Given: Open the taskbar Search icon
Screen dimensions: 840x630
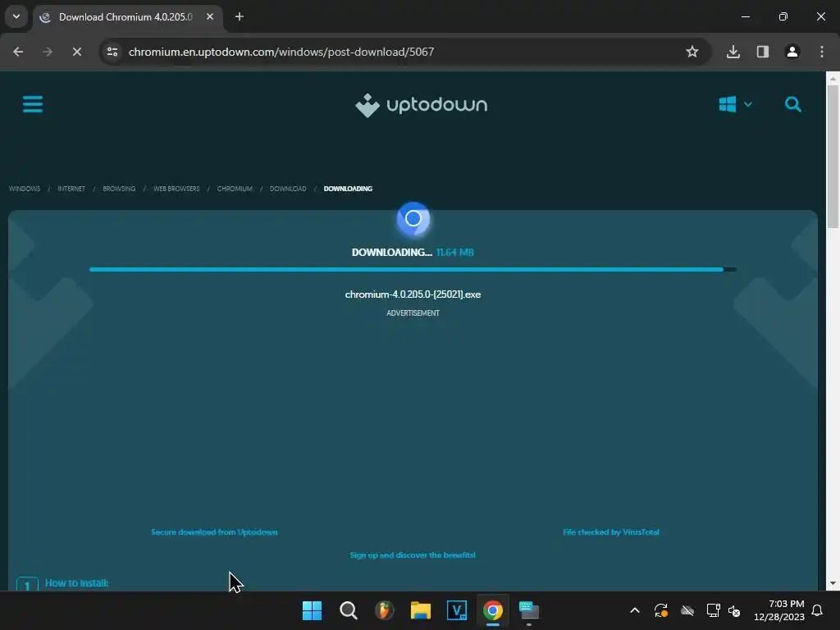Looking at the screenshot, I should pos(348,610).
